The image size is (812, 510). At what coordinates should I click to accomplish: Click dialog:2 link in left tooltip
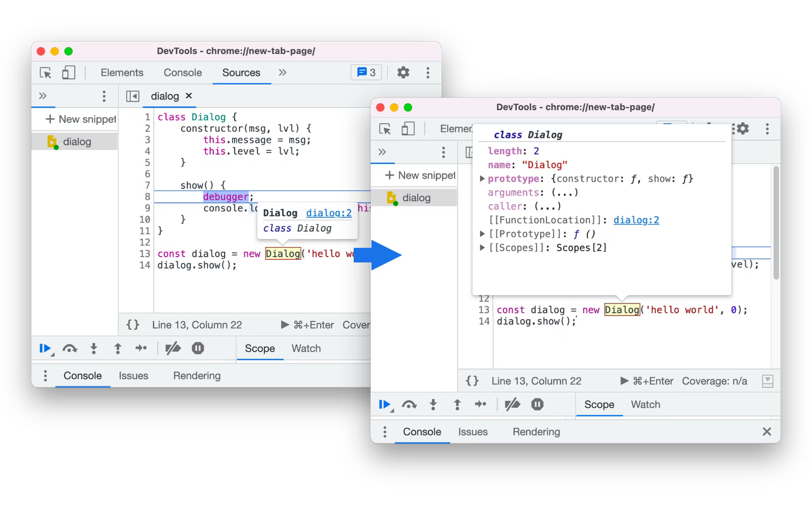click(x=329, y=213)
